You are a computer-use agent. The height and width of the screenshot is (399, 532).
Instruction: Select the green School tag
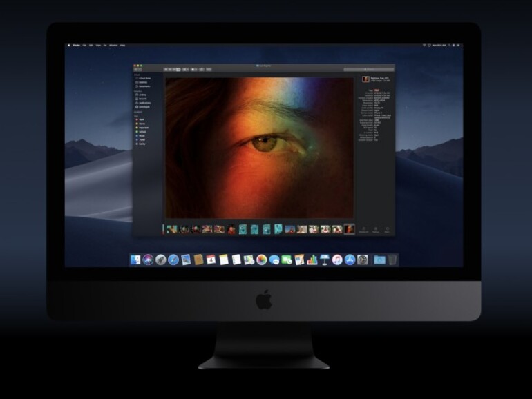pos(141,132)
